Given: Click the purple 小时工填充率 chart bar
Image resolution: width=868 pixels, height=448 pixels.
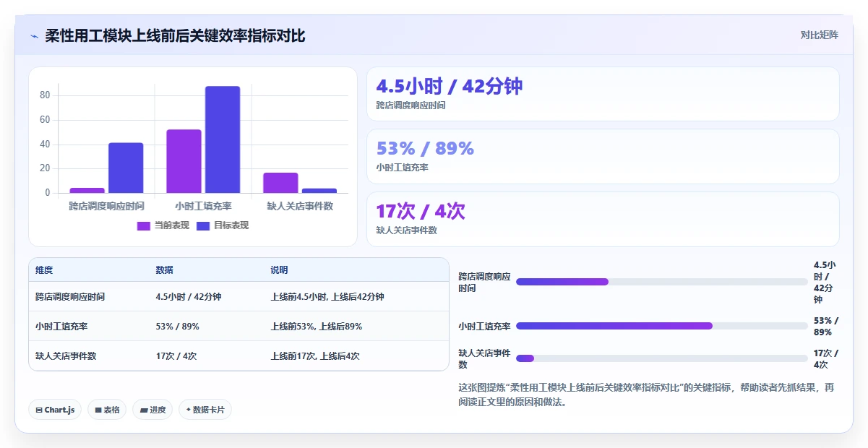Looking at the screenshot, I should coord(184,161).
